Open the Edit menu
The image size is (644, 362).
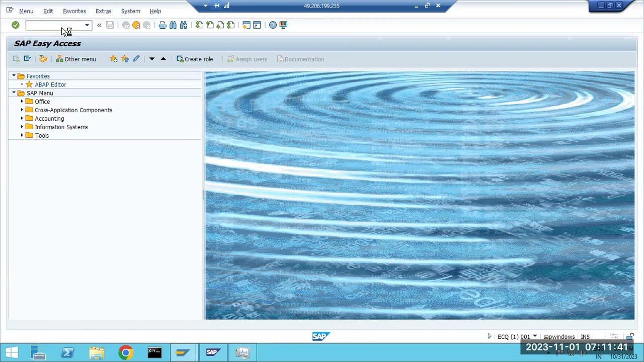48,11
